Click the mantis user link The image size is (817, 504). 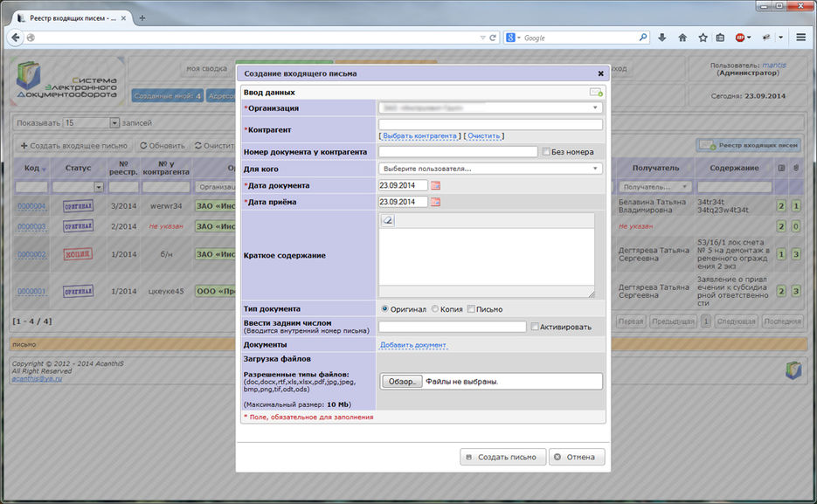coord(774,66)
